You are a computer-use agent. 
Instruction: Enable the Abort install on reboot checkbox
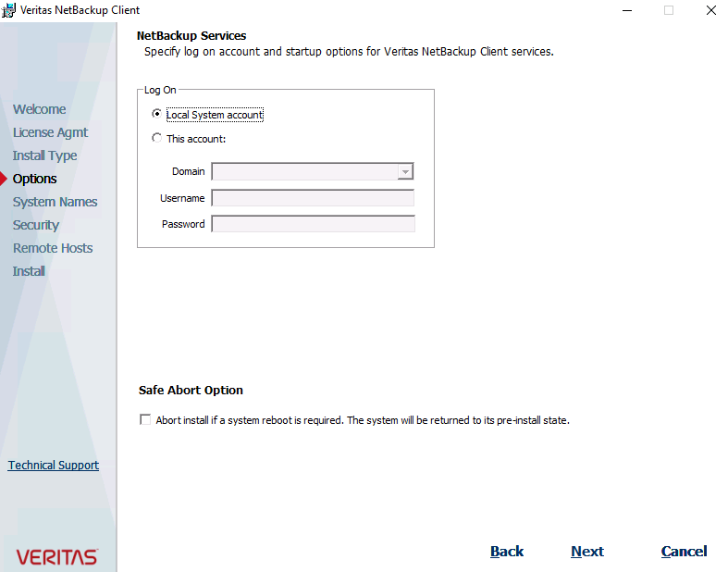pyautogui.click(x=145, y=420)
